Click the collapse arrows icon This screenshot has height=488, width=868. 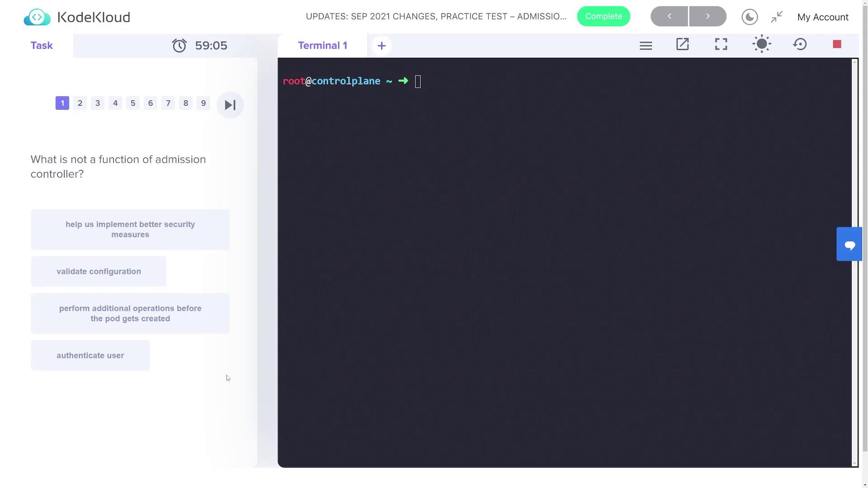tap(777, 17)
